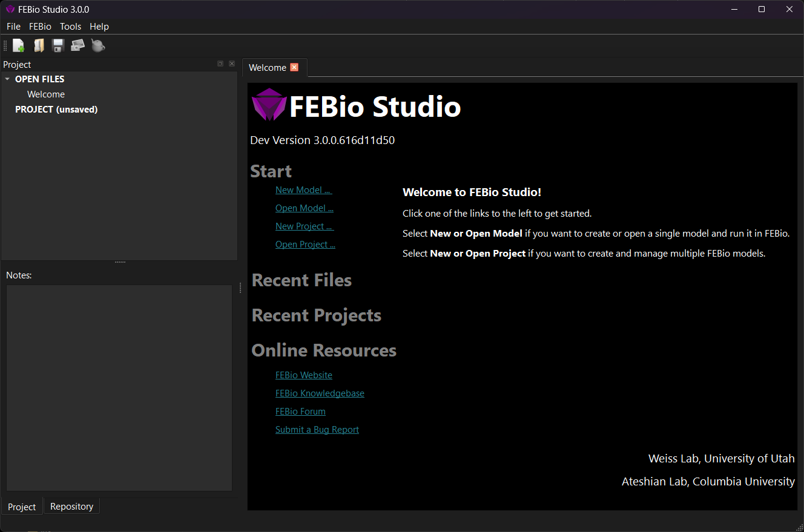
Task: Click the splitter handle above Notes
Action: point(120,262)
